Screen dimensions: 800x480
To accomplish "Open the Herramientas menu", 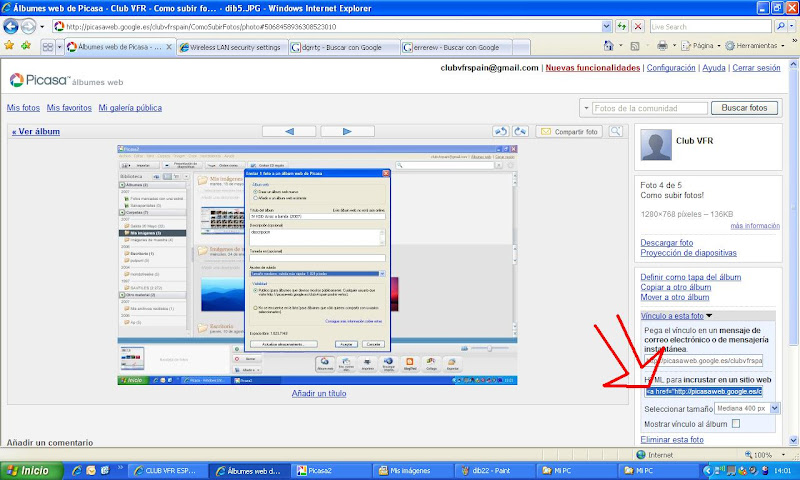I will (x=755, y=46).
